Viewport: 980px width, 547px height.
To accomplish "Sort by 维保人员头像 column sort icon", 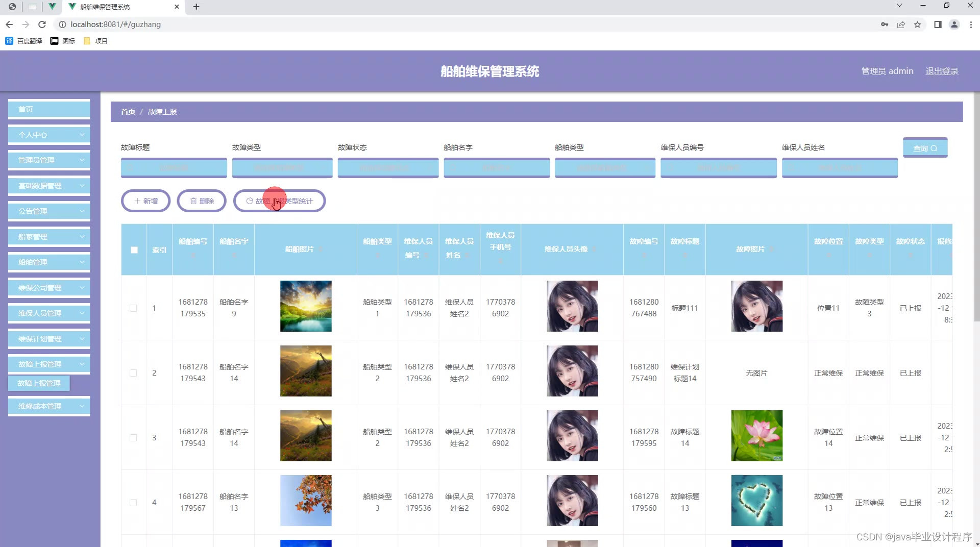I will pos(594,249).
